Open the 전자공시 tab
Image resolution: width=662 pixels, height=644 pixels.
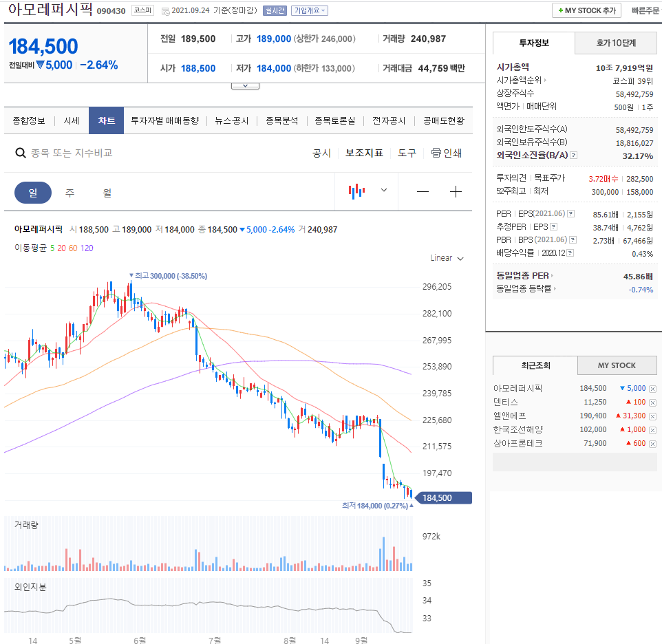(389, 120)
